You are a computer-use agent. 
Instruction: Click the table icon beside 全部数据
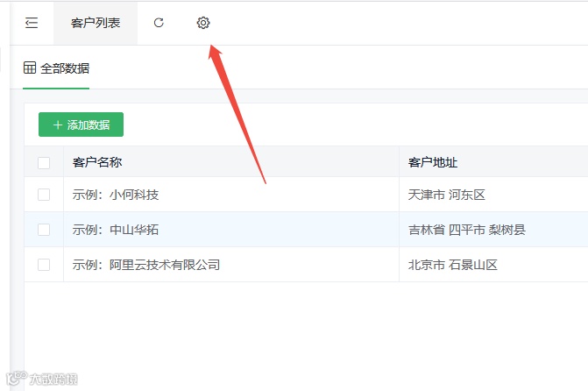point(30,68)
